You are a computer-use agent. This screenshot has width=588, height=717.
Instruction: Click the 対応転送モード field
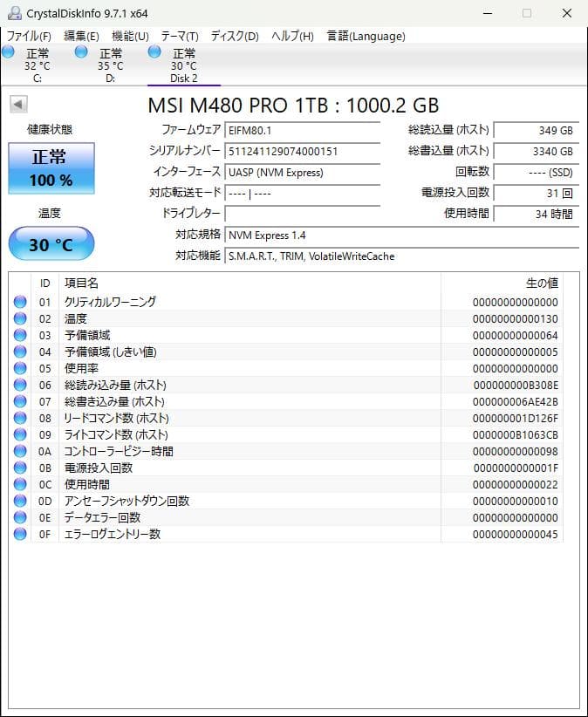point(302,193)
